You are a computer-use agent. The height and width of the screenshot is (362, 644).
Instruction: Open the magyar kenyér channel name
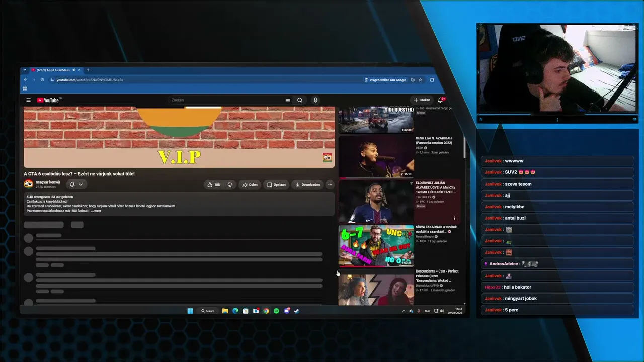pos(48,182)
